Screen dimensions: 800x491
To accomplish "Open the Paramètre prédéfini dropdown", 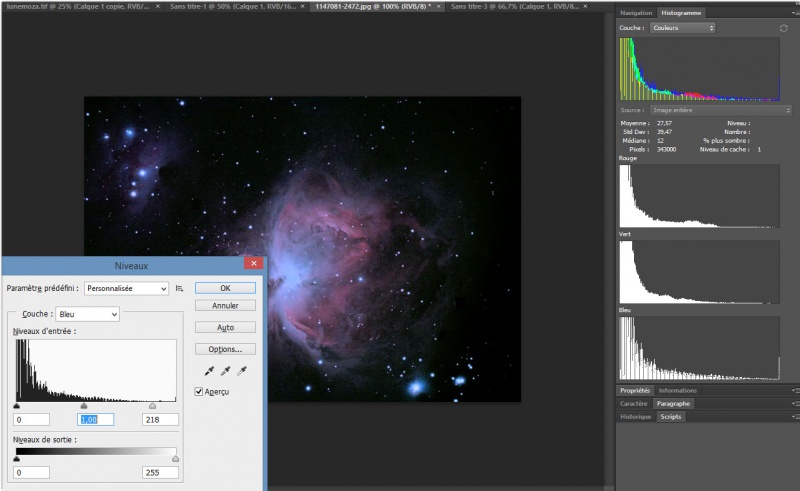I will pos(126,288).
